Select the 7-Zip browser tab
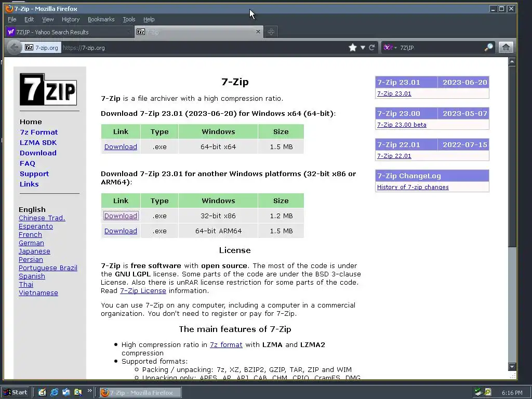 coord(199,32)
